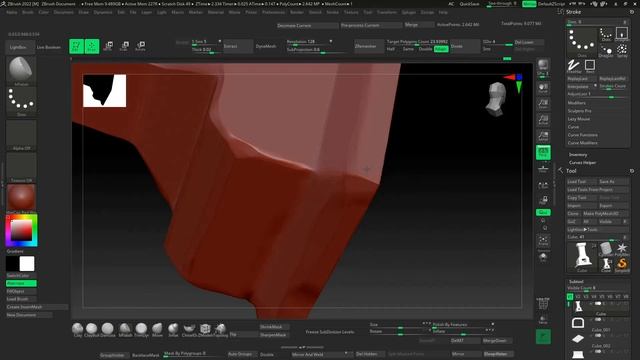Click Load Tool button in Tool palette

[582, 182]
